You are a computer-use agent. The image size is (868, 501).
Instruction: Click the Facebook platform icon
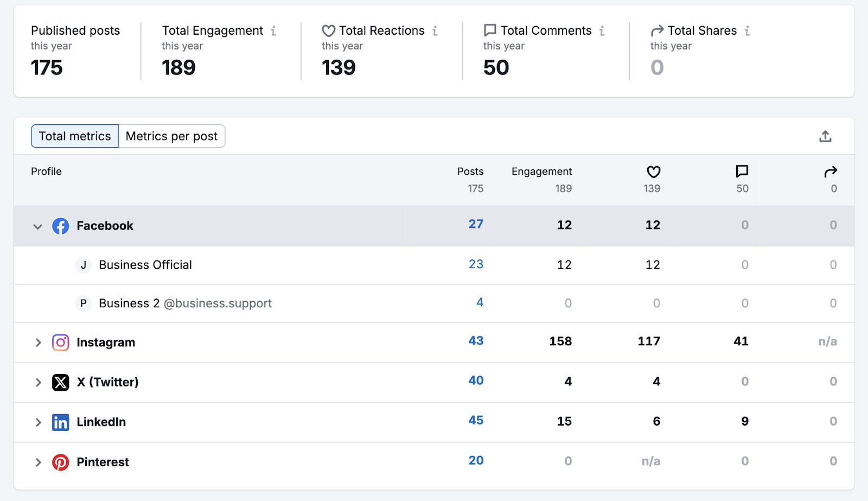tap(61, 226)
